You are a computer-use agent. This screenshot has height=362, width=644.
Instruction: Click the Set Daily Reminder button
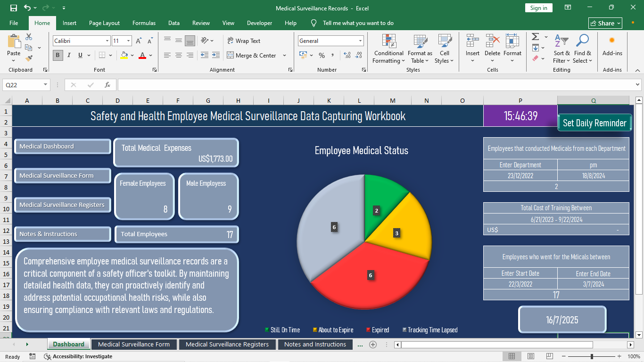[594, 123]
